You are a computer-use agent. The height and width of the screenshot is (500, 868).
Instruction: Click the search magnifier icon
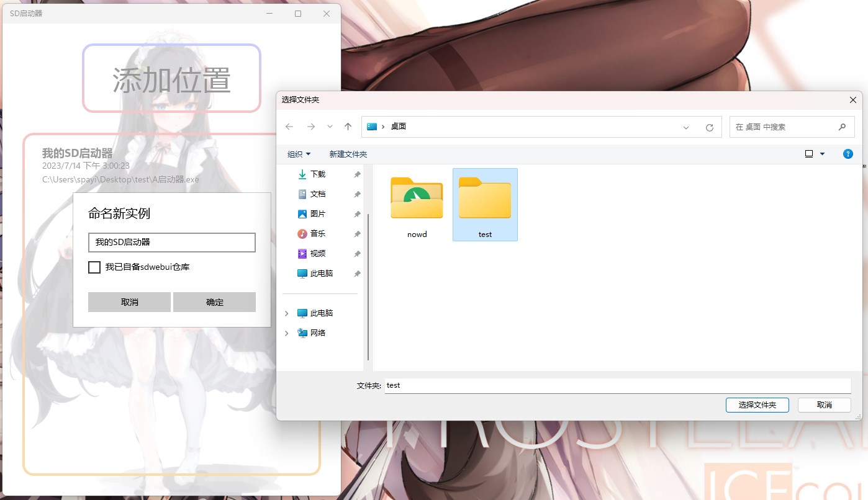842,127
